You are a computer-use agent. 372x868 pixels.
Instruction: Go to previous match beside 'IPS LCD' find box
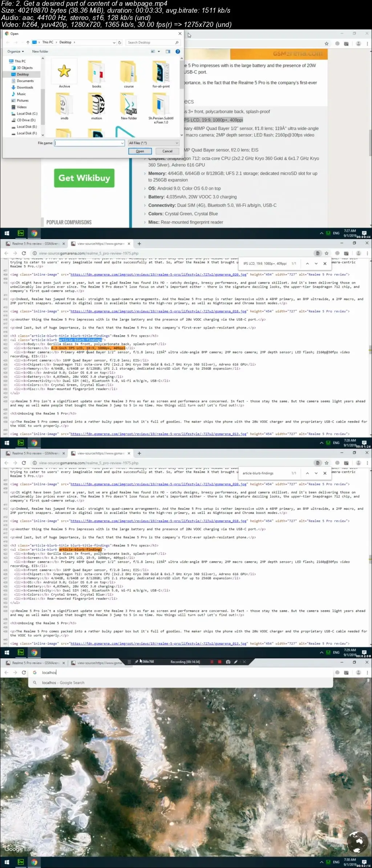click(307, 264)
